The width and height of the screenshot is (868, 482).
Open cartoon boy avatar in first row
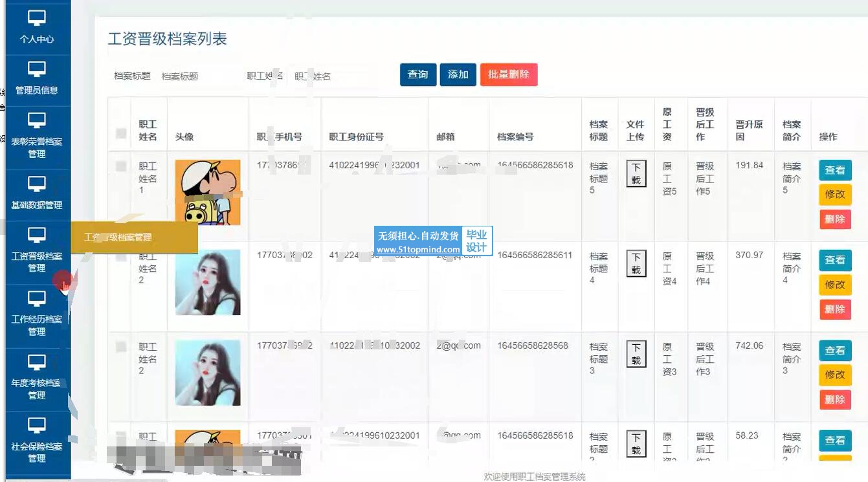point(208,192)
